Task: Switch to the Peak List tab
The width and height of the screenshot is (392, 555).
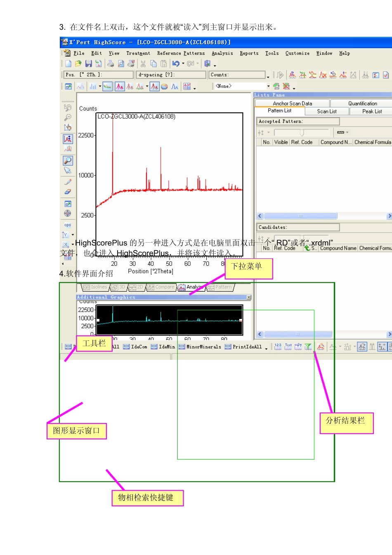Action: pyautogui.click(x=372, y=111)
